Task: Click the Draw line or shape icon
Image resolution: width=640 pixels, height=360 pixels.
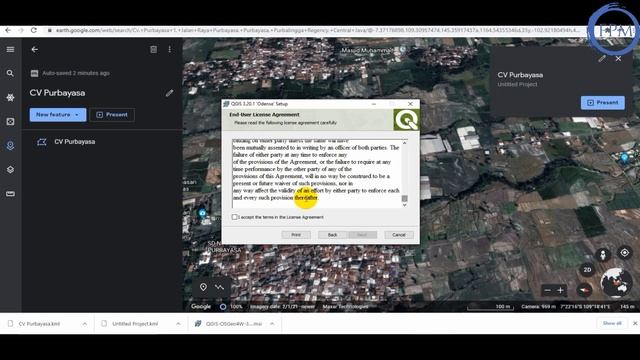Action: 220,287
